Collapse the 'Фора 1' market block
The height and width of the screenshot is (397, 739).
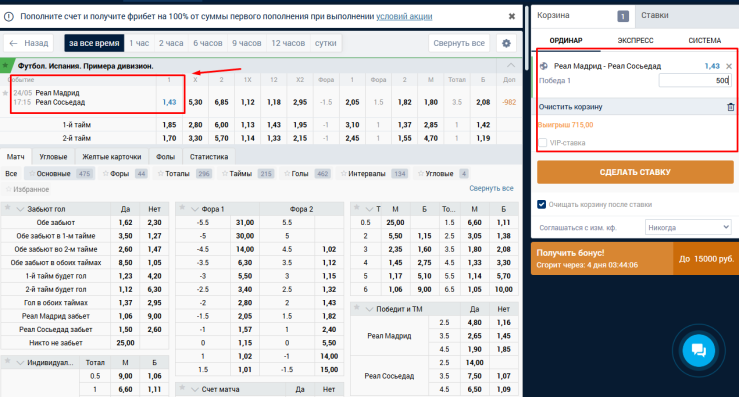[195, 209]
